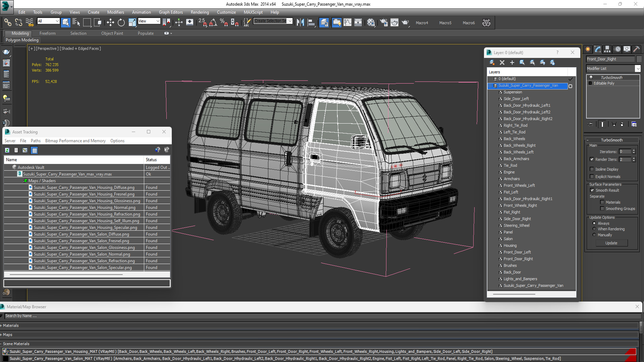Switch to the Object Paint ribbon tab
This screenshot has width=644, height=362.
[x=112, y=33]
